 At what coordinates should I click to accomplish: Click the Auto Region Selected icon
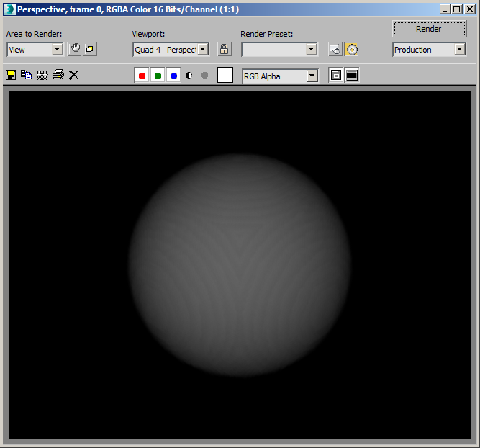[90, 49]
